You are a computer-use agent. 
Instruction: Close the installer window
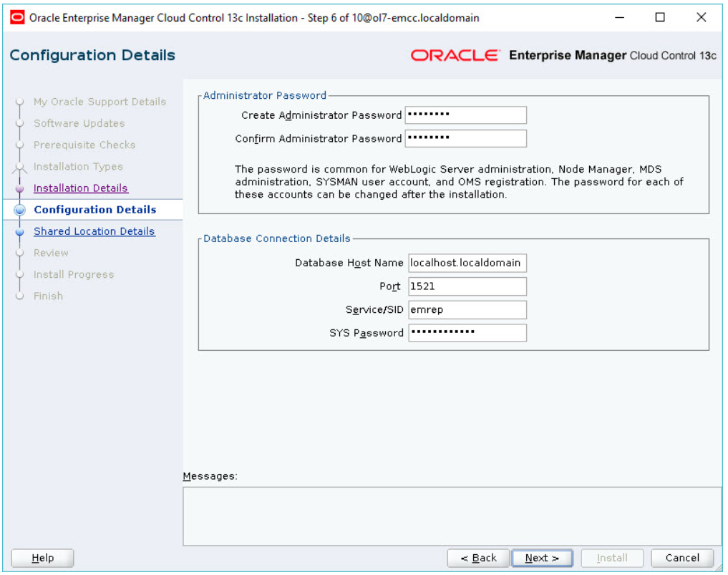(701, 18)
